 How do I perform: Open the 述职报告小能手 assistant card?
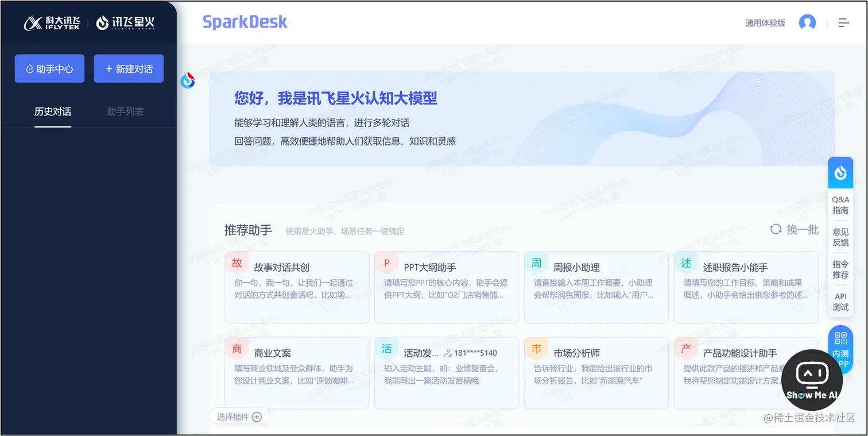(746, 287)
